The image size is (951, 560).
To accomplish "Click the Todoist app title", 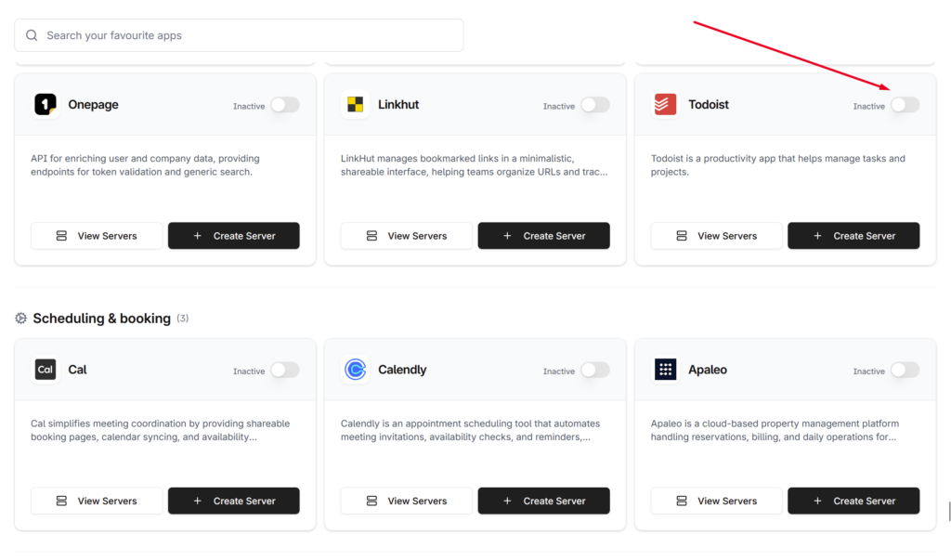I will click(709, 104).
